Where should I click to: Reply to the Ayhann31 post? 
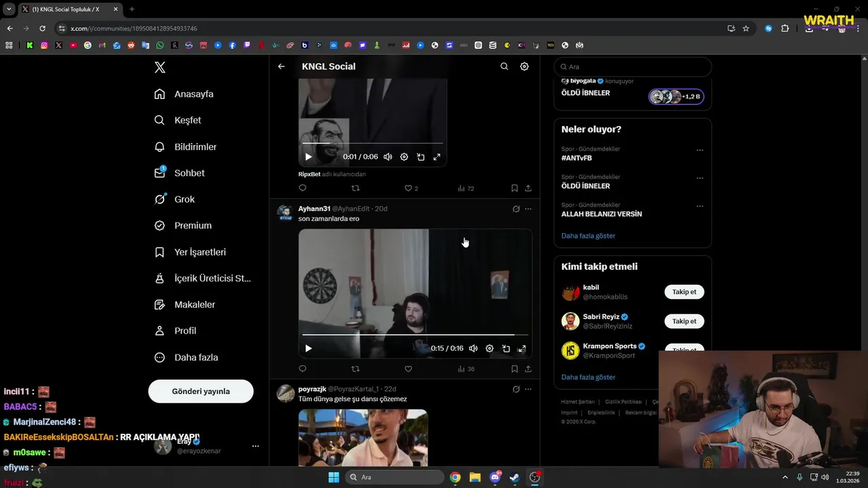click(x=302, y=369)
